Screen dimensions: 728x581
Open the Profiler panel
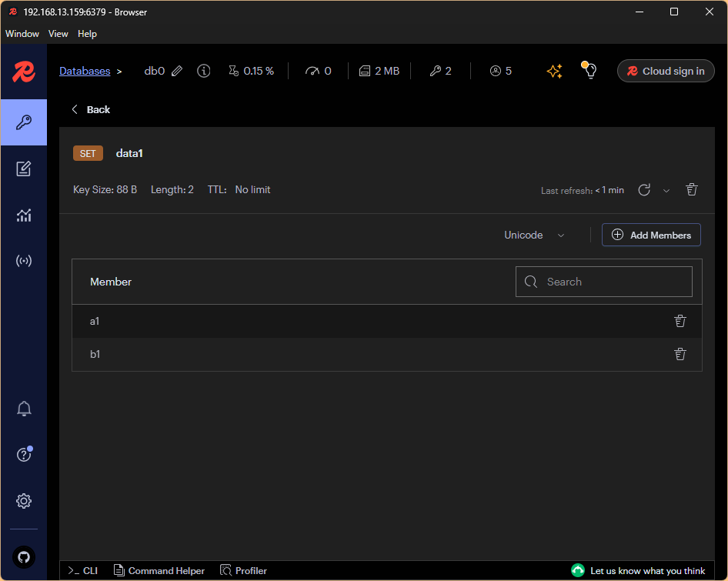pos(243,571)
